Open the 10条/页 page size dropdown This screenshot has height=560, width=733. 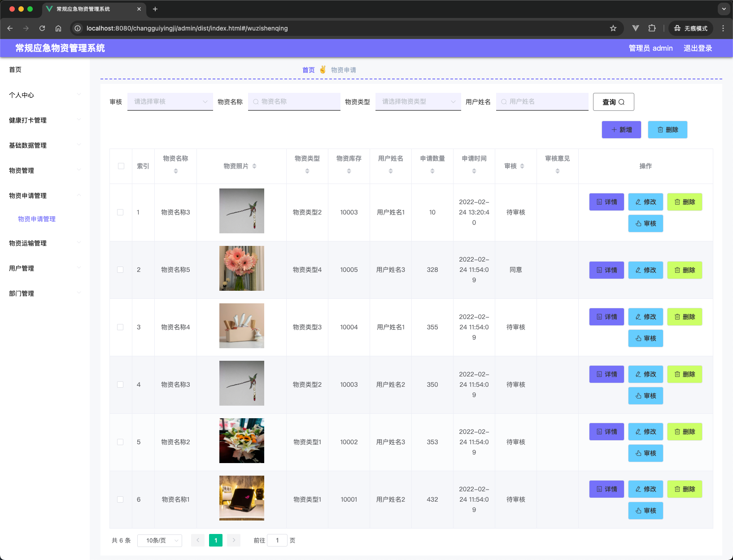tap(160, 540)
